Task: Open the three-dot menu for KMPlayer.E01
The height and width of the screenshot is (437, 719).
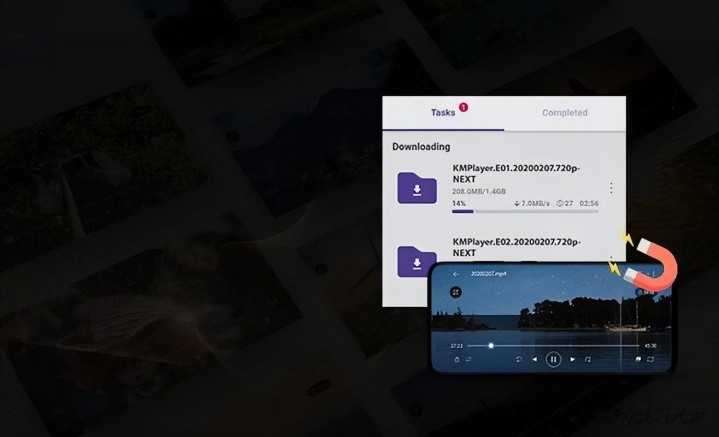Action: pyautogui.click(x=611, y=188)
